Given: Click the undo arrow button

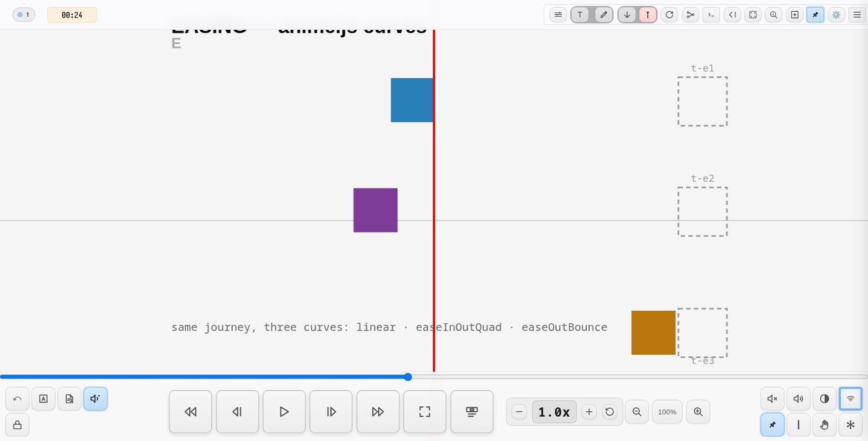Looking at the screenshot, I should click(x=17, y=399).
